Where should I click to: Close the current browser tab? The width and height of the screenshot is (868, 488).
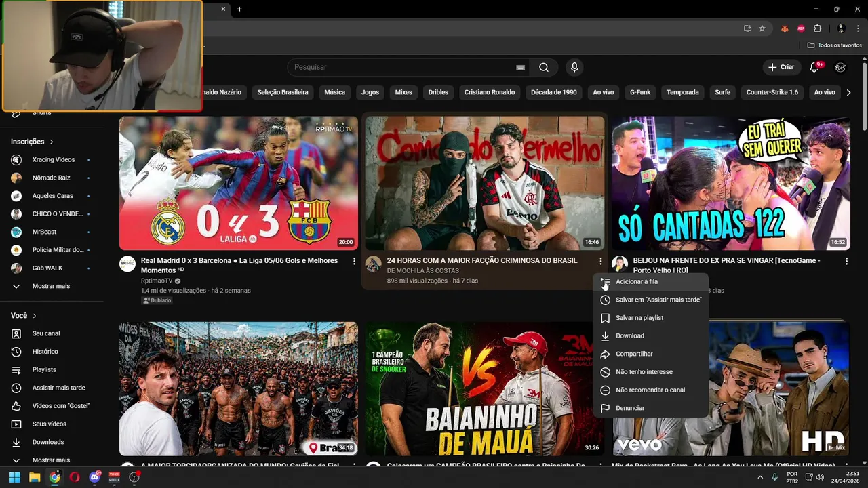tap(223, 9)
